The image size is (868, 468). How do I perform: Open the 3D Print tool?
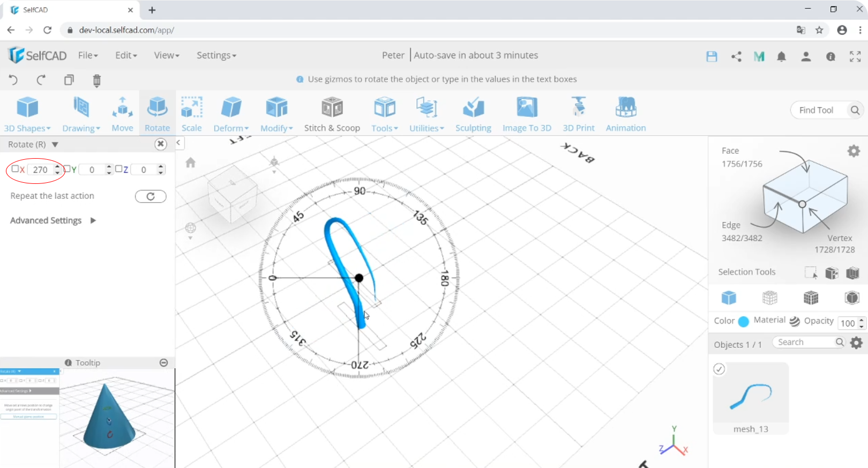coord(579,114)
